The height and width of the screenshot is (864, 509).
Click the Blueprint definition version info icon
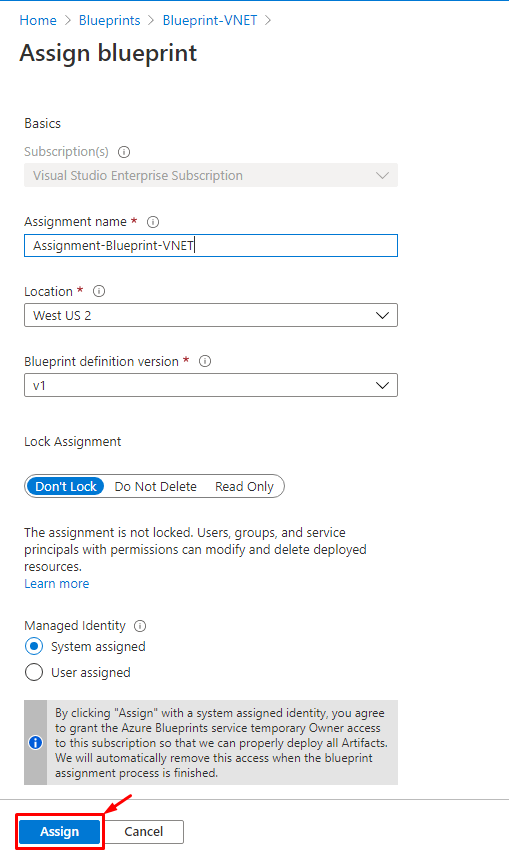[205, 361]
